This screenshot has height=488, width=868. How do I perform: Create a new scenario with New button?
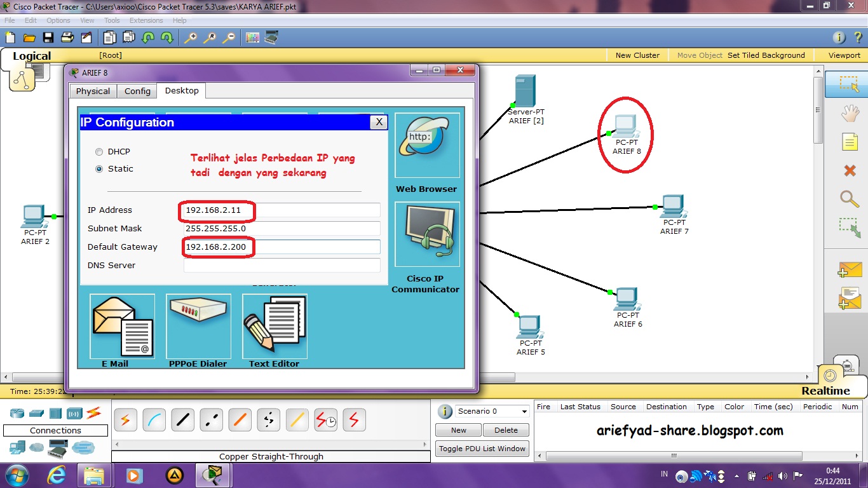(x=458, y=430)
